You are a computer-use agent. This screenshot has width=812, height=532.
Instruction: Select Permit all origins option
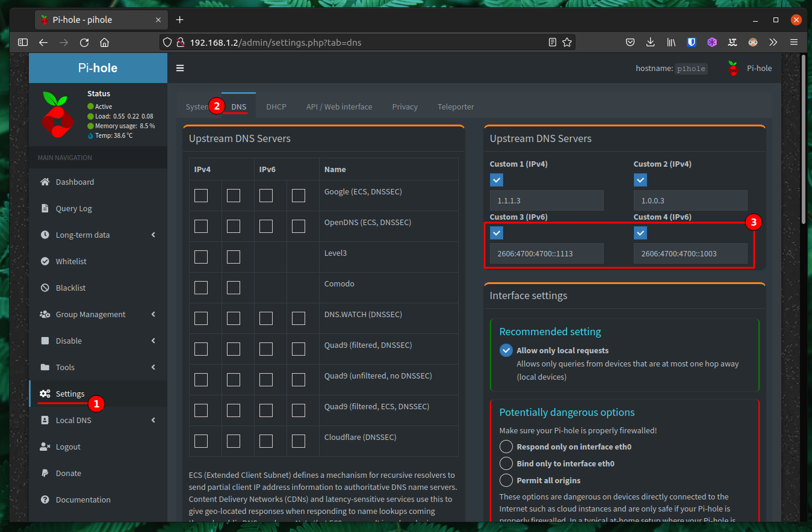(x=506, y=480)
